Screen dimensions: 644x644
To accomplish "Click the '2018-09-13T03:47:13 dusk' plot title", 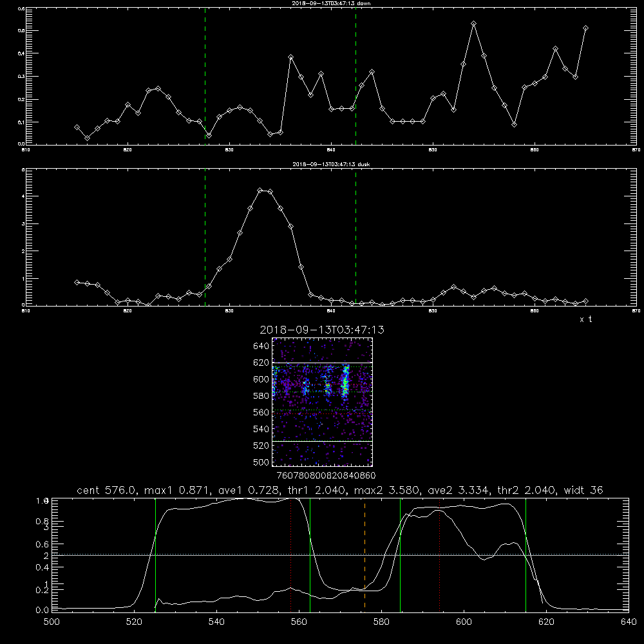I will 331,164.
